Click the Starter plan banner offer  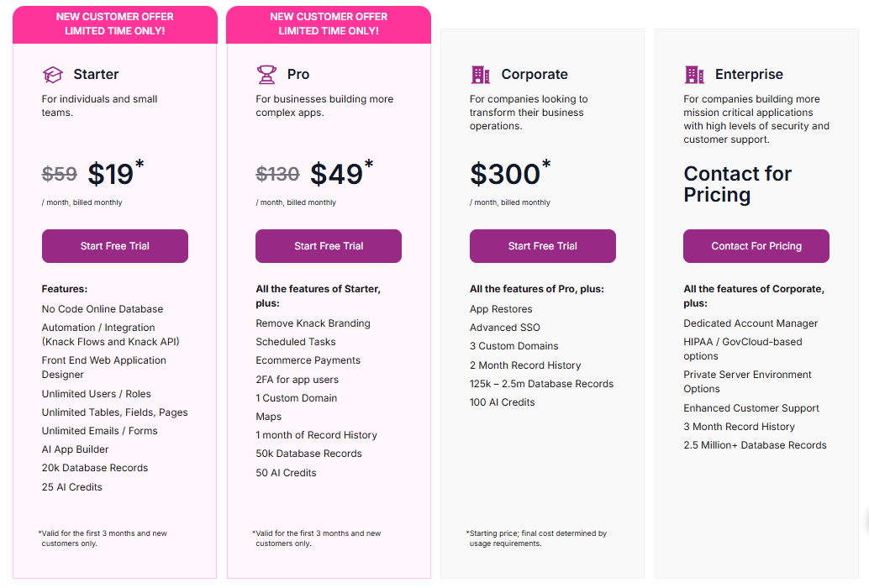115,24
